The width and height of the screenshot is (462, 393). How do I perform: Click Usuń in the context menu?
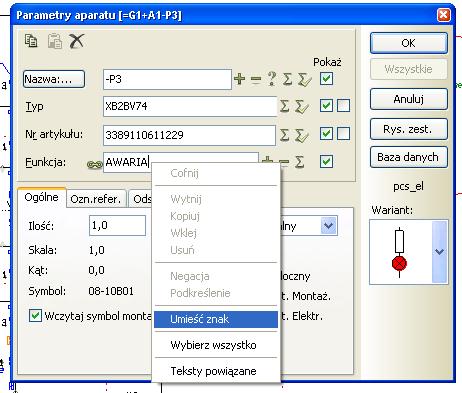point(216,250)
